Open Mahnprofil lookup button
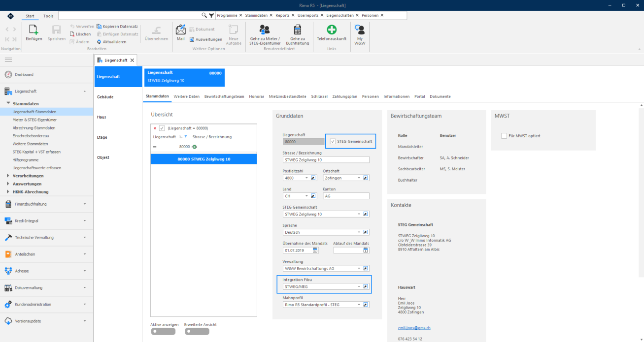Image resolution: width=644 pixels, height=342 pixels. click(366, 305)
